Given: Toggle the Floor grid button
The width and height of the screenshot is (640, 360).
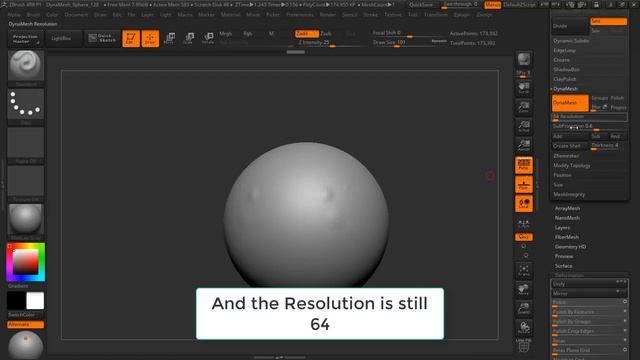Looking at the screenshot, I should point(524,184).
